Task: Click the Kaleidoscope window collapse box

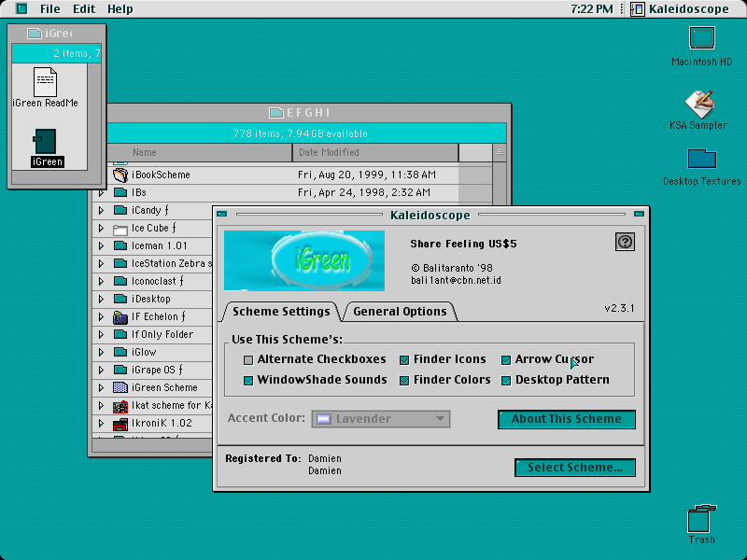Action: (639, 215)
